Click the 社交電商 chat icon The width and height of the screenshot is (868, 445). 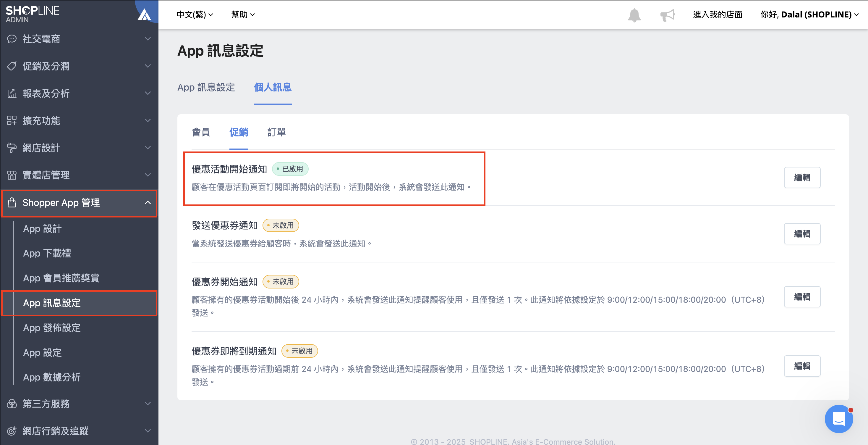coord(12,39)
